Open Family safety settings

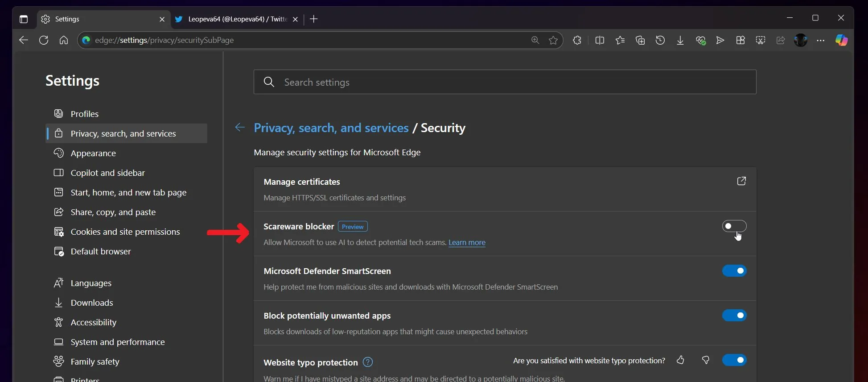[x=126, y=361]
